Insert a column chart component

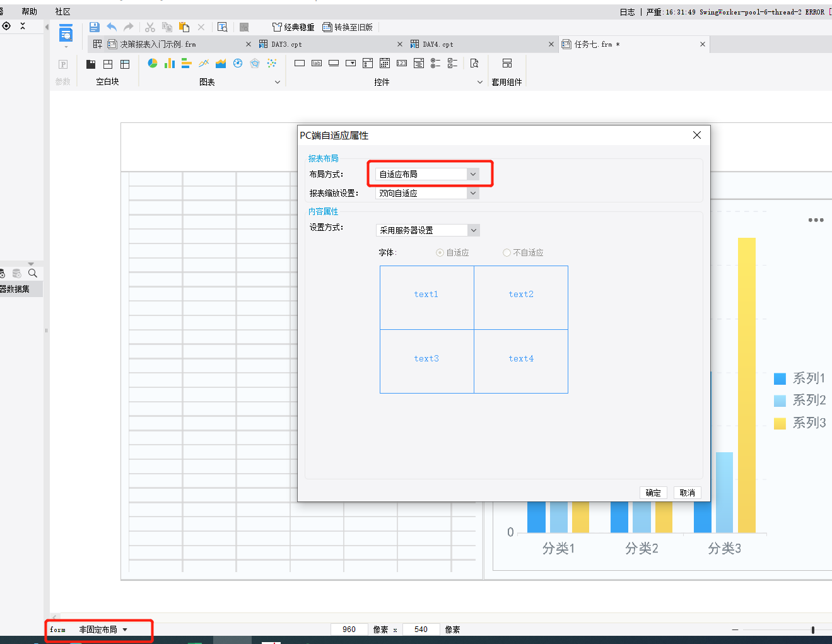coord(170,63)
